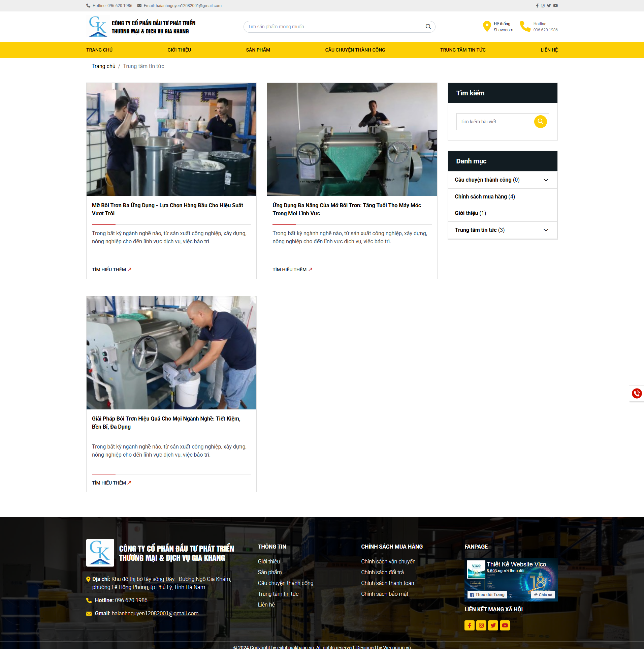Open the footer Instagram icon
Screen dimensions: 644x649
coord(481,625)
